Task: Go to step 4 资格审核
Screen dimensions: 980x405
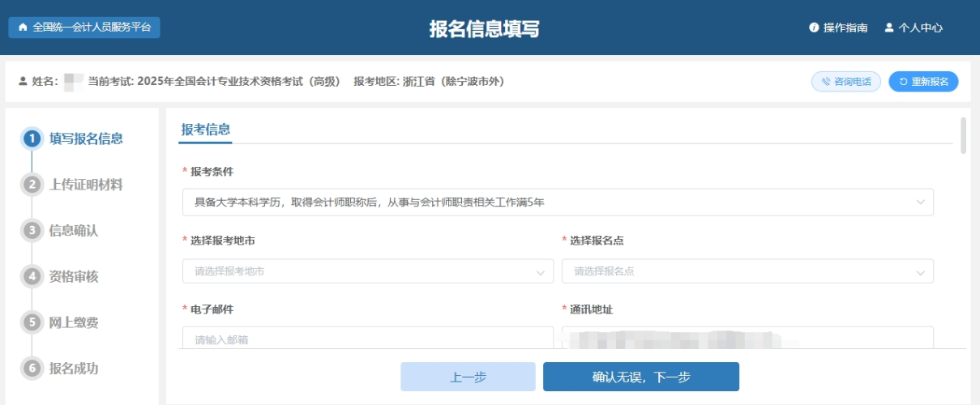Action: point(73,276)
